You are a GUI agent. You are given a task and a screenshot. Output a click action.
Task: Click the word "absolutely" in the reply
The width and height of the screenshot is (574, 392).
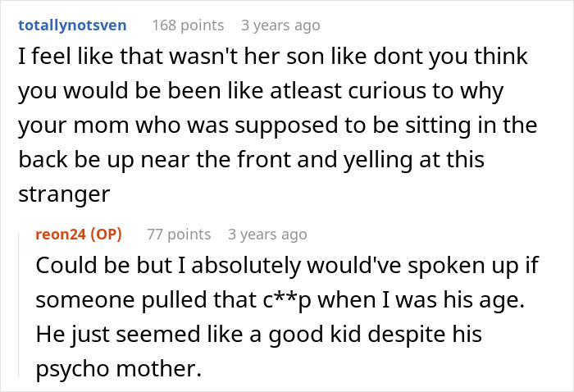point(246,266)
